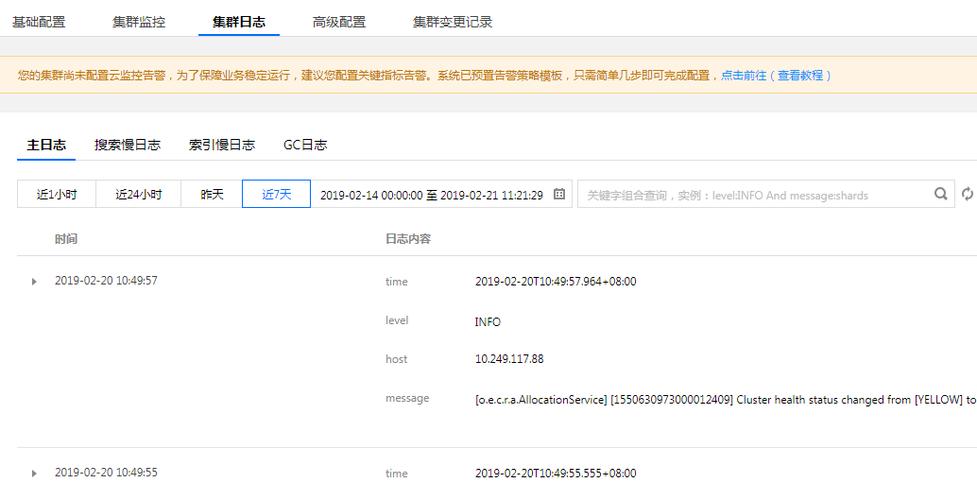The height and width of the screenshot is (500, 977).
Task: Click the AllocationService message text
Action: point(726,400)
